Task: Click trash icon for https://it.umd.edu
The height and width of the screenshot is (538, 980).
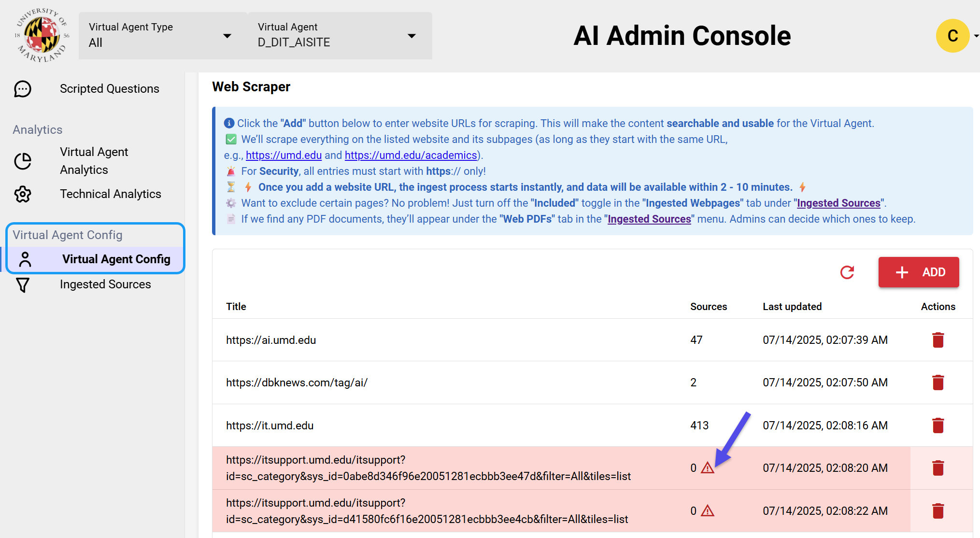Action: click(937, 425)
